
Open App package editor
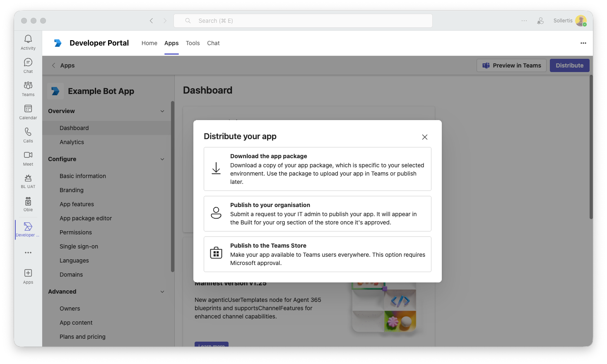[x=107, y=218]
